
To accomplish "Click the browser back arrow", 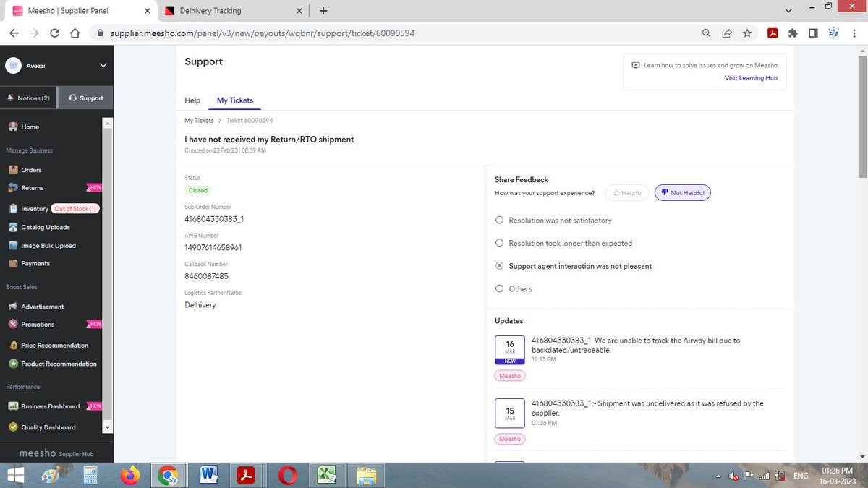I will coord(14,33).
